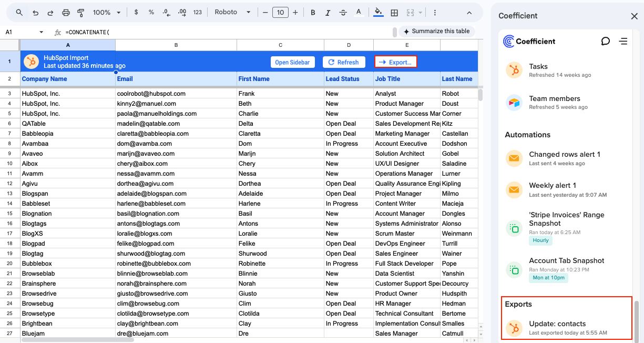644x343 pixels.
Task: Open the fill color picker
Action: (x=378, y=13)
